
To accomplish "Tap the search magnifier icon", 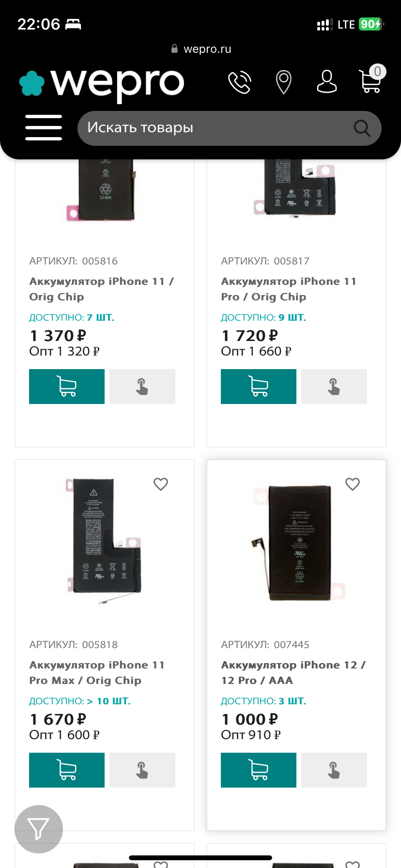I will (x=362, y=128).
